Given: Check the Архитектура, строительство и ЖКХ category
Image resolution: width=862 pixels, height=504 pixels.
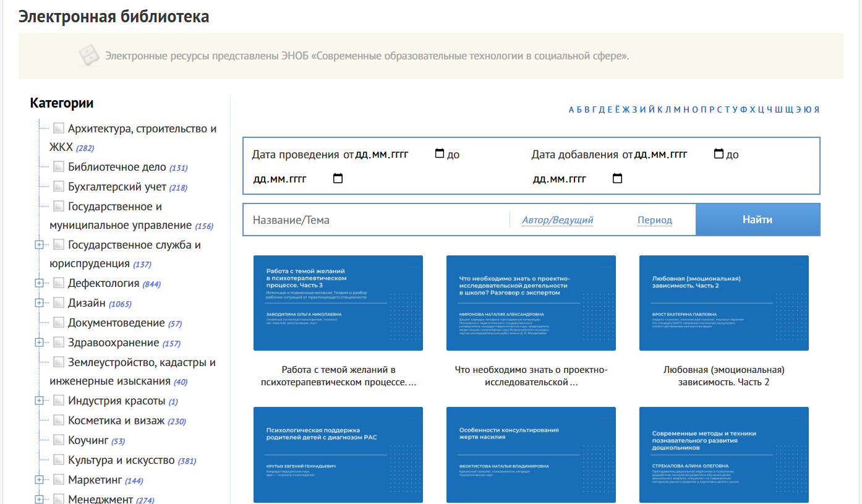Looking at the screenshot, I should coord(59,128).
